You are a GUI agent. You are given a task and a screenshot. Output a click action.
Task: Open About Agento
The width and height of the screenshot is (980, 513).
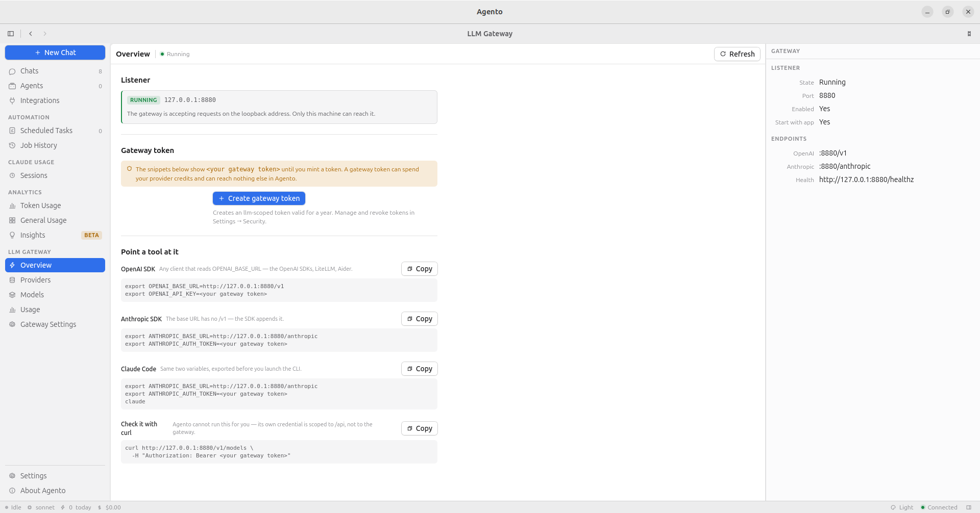pos(55,491)
